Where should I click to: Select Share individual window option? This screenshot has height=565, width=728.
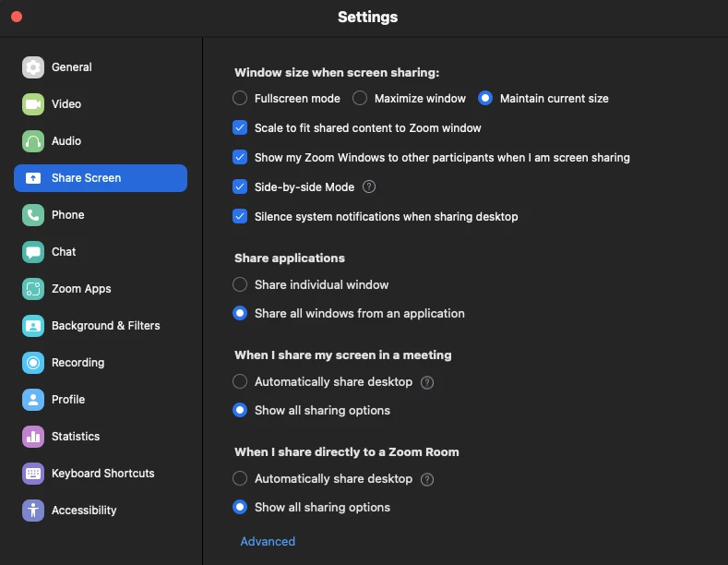pos(240,285)
